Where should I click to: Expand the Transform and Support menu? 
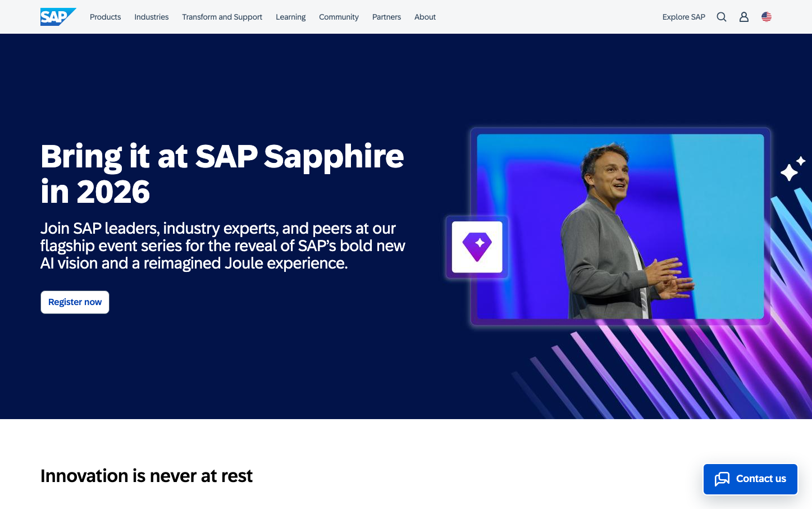coord(222,17)
